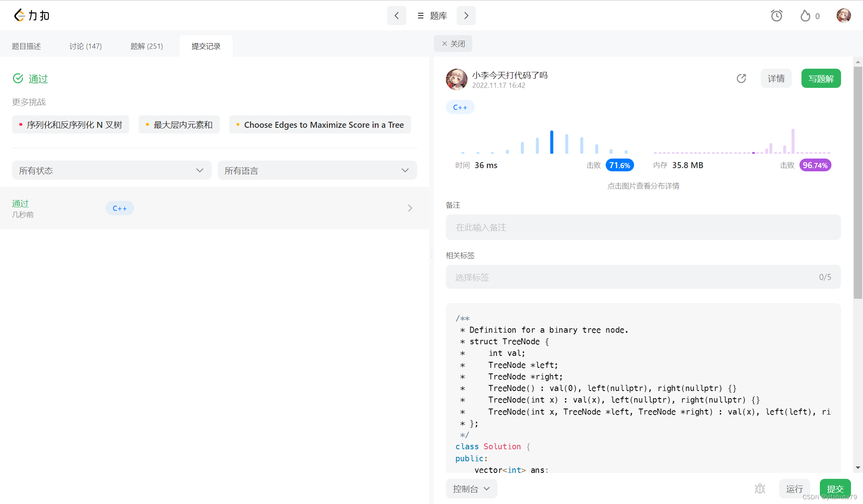This screenshot has width=863, height=504.
Task: Click the 运行 run button
Action: (x=794, y=488)
